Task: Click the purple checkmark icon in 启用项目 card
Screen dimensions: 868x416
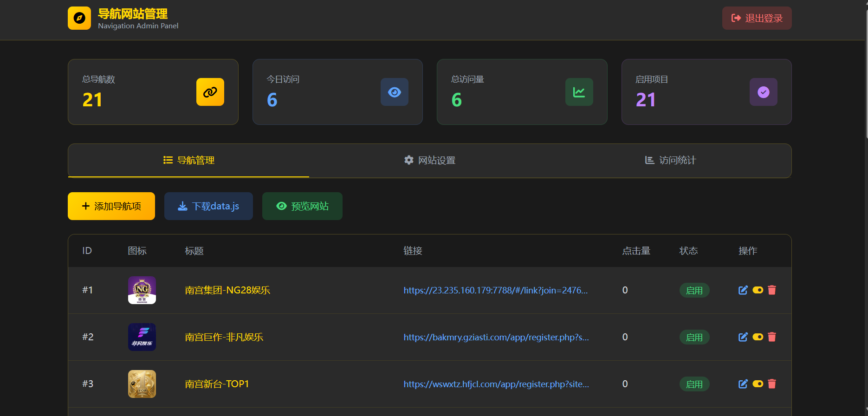Action: pyautogui.click(x=763, y=92)
